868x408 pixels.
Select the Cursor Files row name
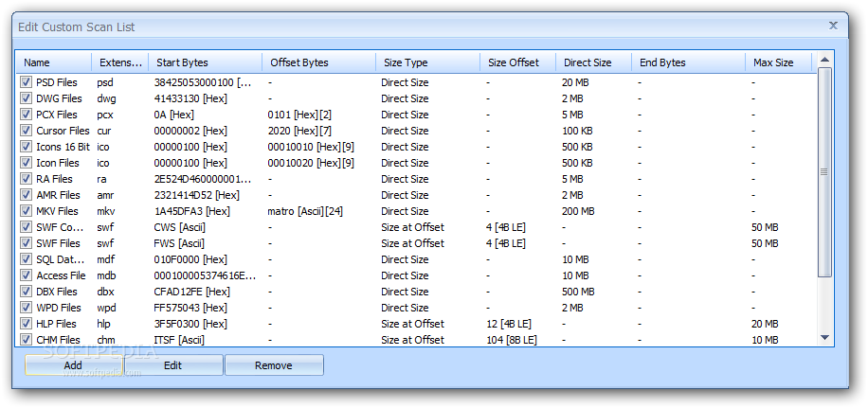tap(63, 131)
